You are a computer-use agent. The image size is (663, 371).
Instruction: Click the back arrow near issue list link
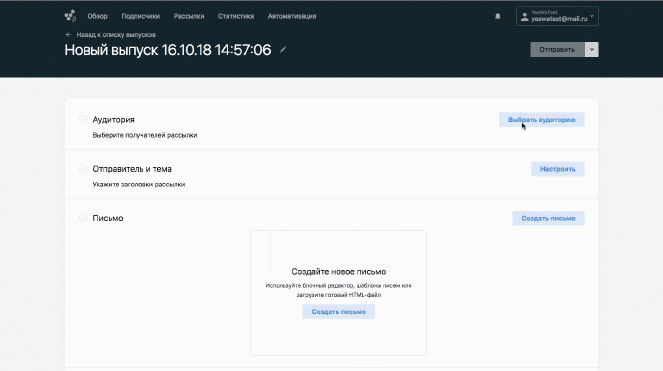[x=68, y=35]
